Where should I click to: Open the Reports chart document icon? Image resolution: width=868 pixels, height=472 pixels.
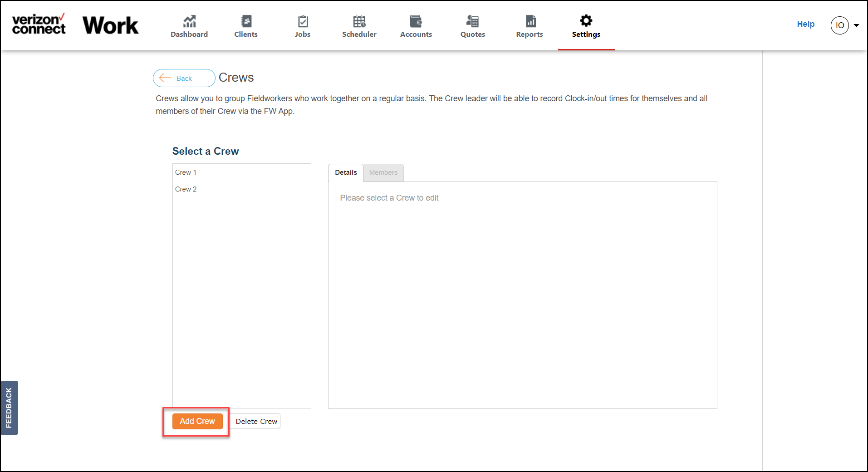click(x=530, y=21)
